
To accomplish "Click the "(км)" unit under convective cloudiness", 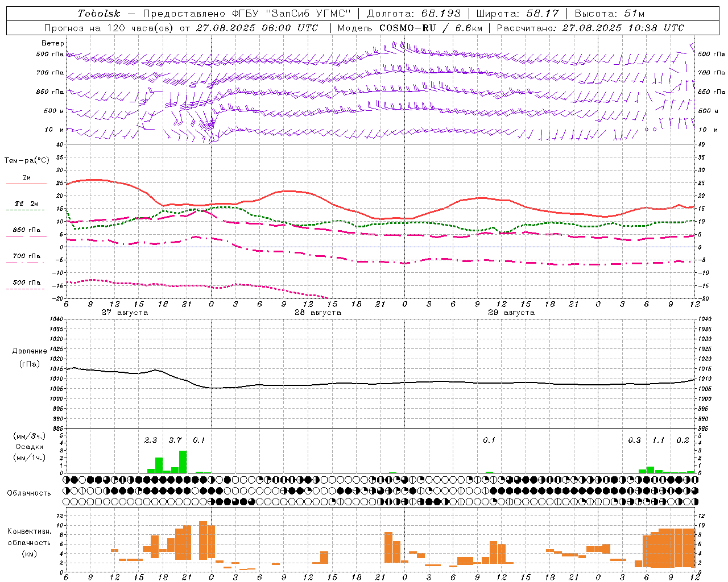I will (29, 554).
